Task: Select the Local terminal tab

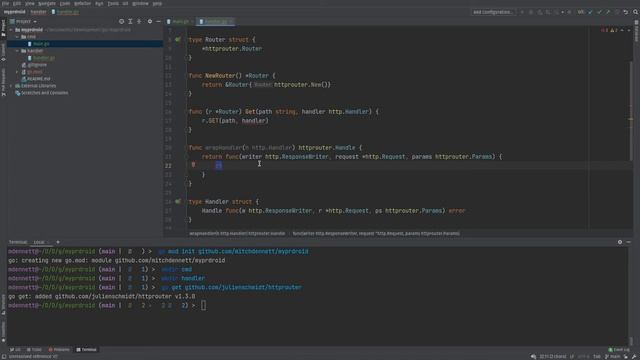Action: coord(39,242)
